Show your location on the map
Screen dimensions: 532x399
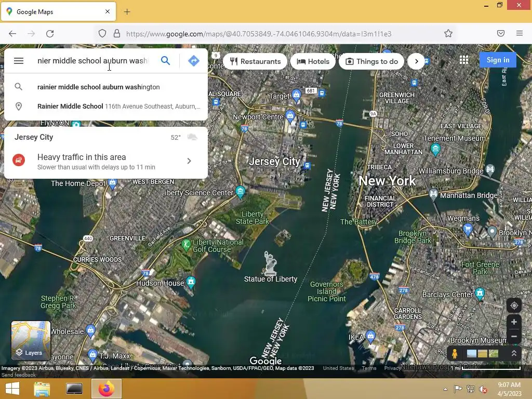tap(514, 305)
